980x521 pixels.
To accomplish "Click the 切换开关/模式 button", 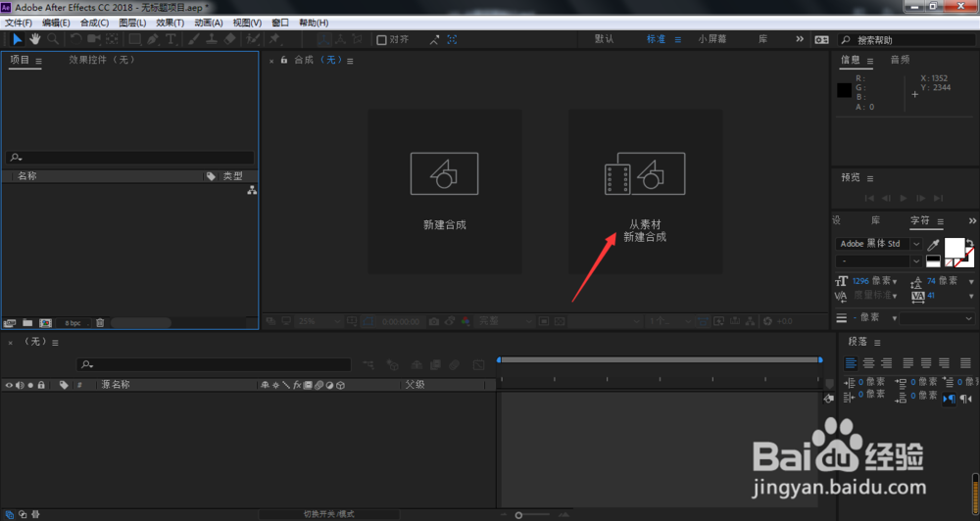I will tap(328, 514).
